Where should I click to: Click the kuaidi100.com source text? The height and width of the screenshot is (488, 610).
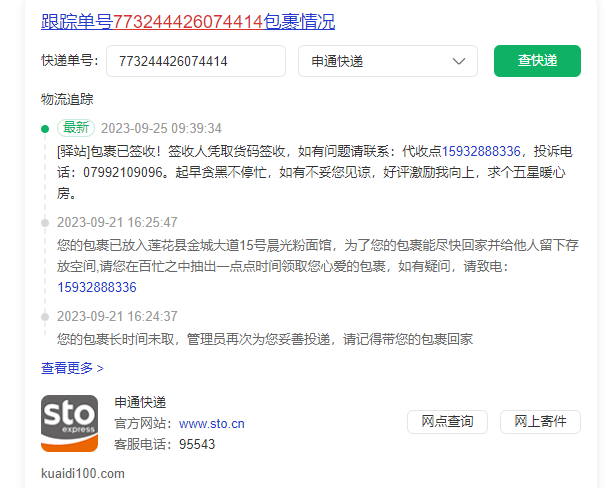pos(83,473)
